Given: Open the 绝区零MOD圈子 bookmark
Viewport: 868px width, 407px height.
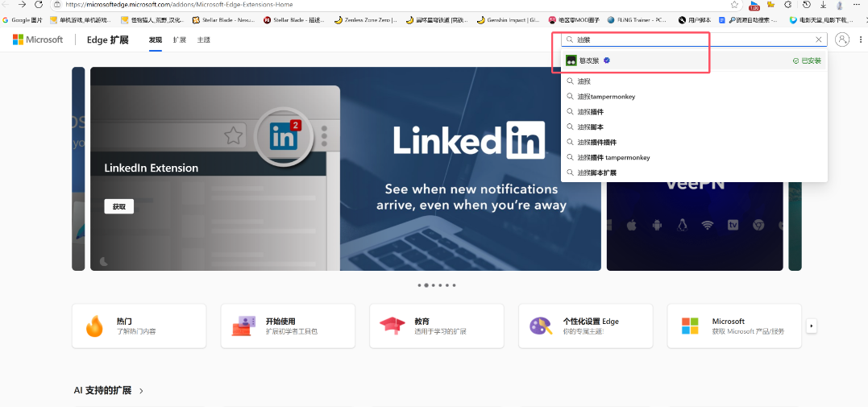Looking at the screenshot, I should [x=574, y=20].
